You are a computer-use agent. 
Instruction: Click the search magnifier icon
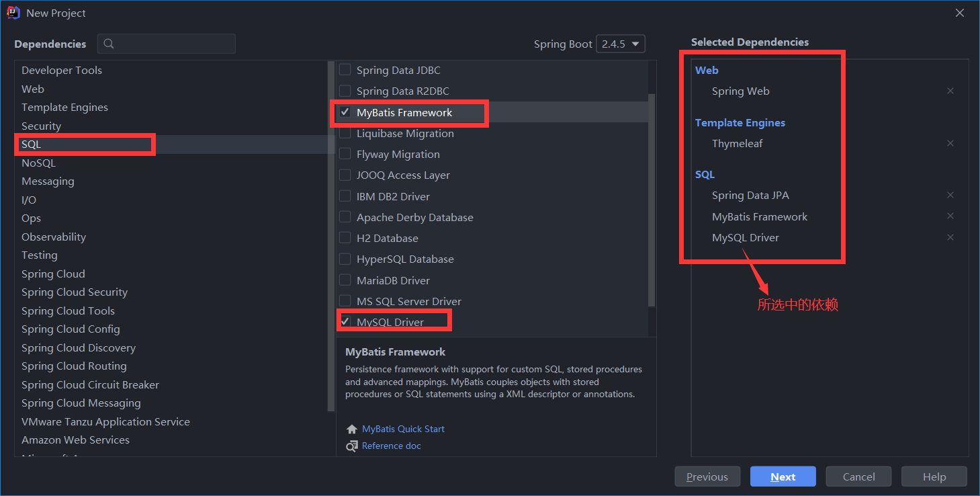coord(109,44)
